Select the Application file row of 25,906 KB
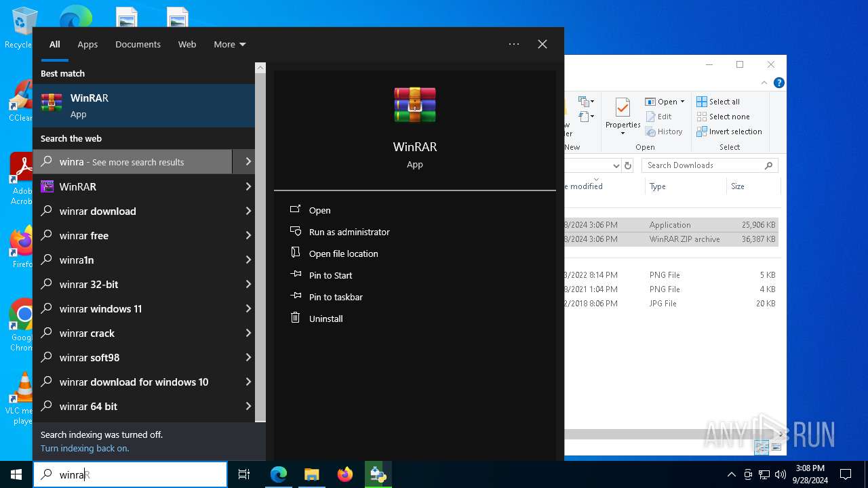The image size is (868, 488). pos(671,225)
